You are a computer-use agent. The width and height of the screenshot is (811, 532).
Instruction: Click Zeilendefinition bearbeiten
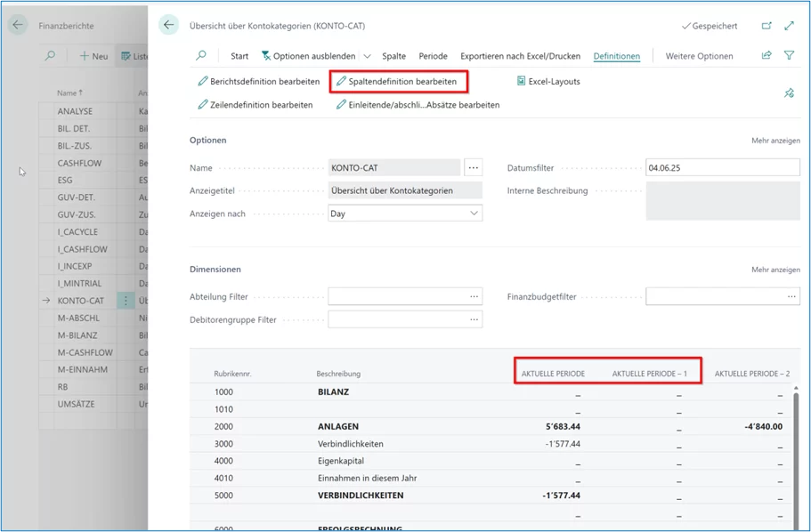(x=255, y=105)
